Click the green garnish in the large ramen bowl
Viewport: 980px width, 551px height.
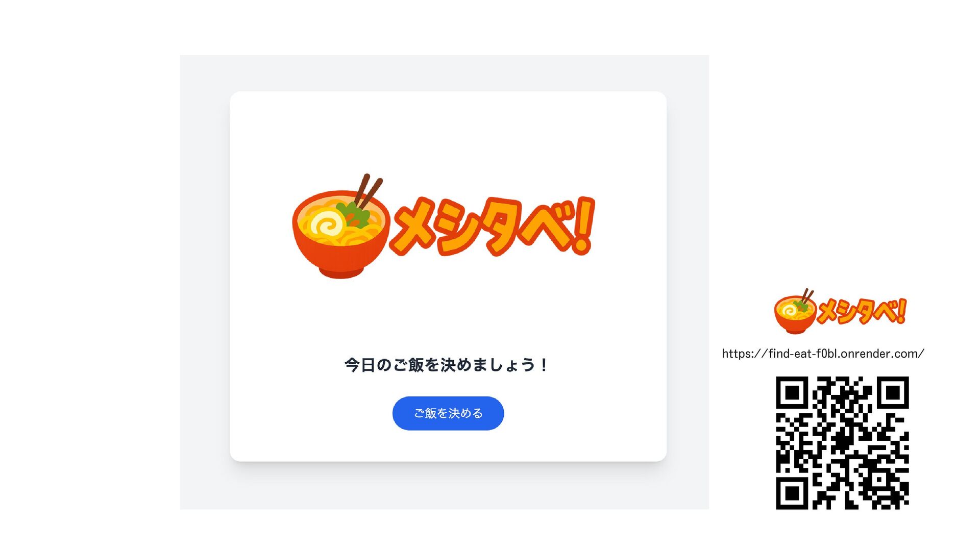(354, 214)
